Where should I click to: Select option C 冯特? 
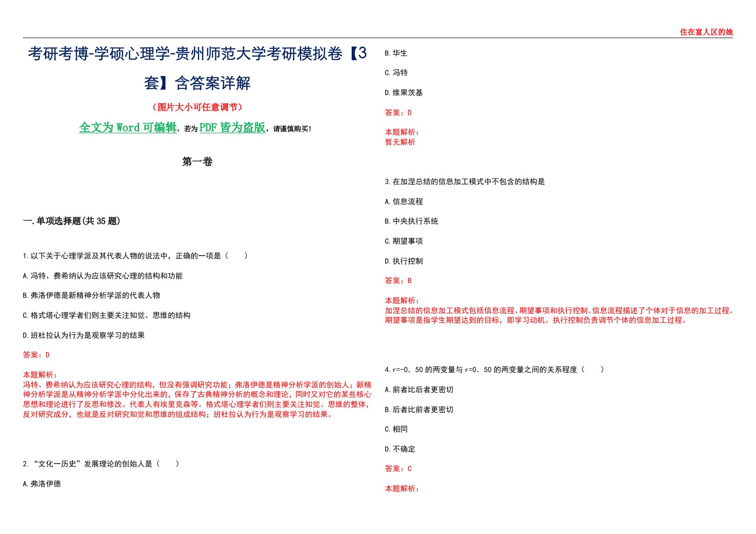coord(396,73)
